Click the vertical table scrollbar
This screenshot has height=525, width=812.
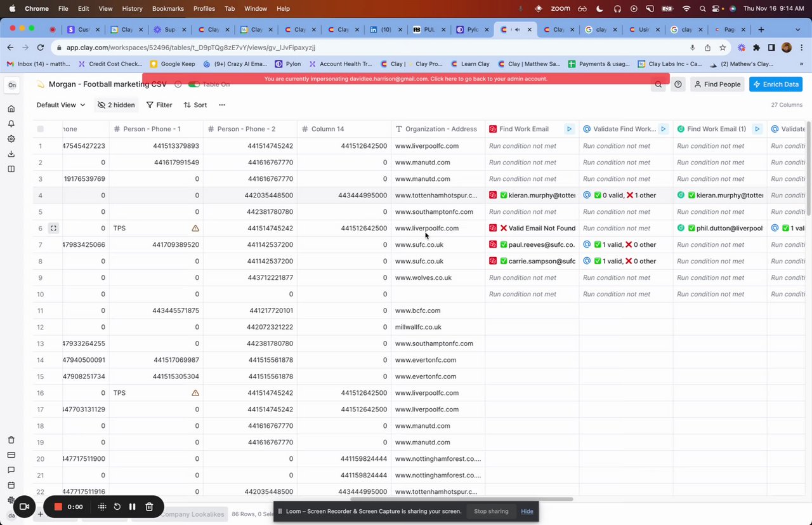pyautogui.click(x=809, y=168)
